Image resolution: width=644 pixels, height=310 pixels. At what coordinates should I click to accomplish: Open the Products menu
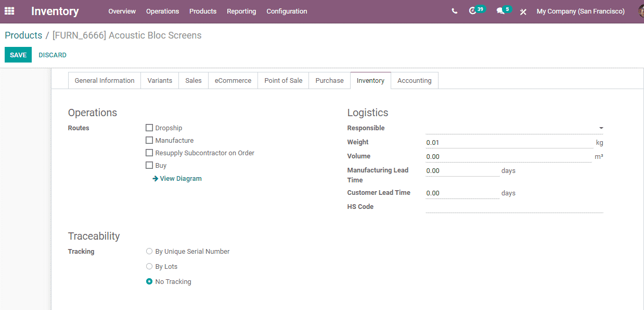(203, 11)
